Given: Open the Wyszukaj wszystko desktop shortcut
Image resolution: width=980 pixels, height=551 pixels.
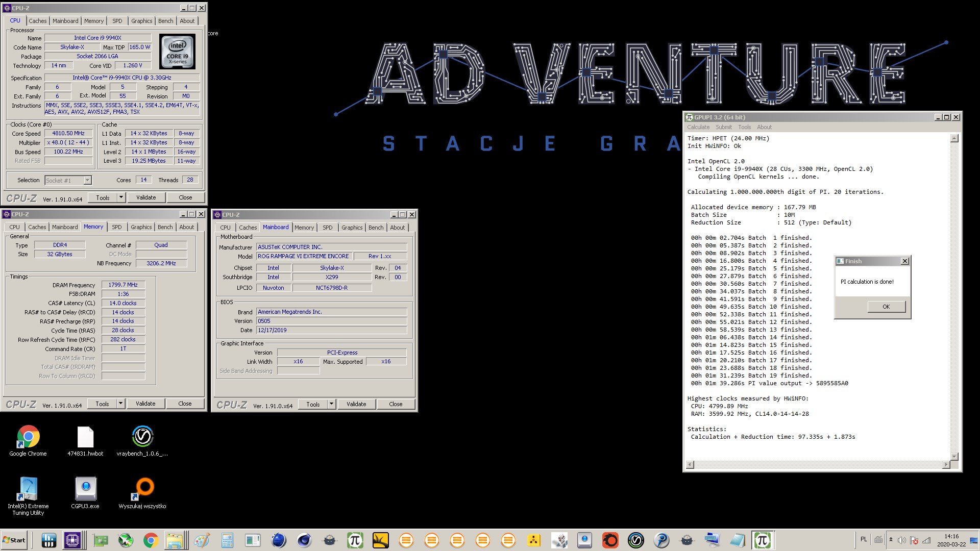Looking at the screenshot, I should coord(142,493).
